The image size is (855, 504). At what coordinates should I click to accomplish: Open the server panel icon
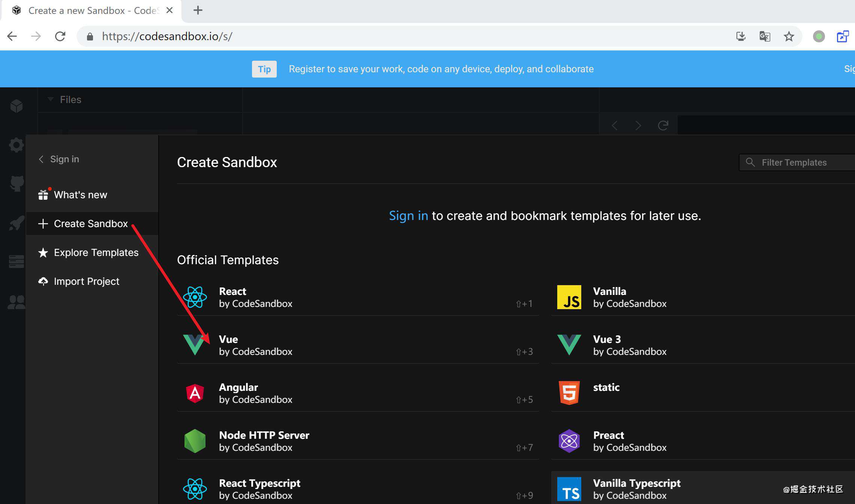(x=16, y=262)
